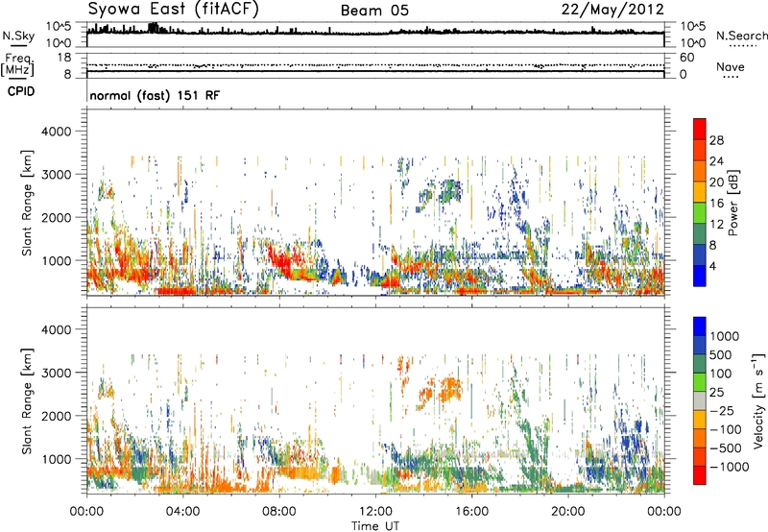Pick the yellow segment of Power colorbar
Viewport: 768px width, 532px height.
(x=700, y=192)
